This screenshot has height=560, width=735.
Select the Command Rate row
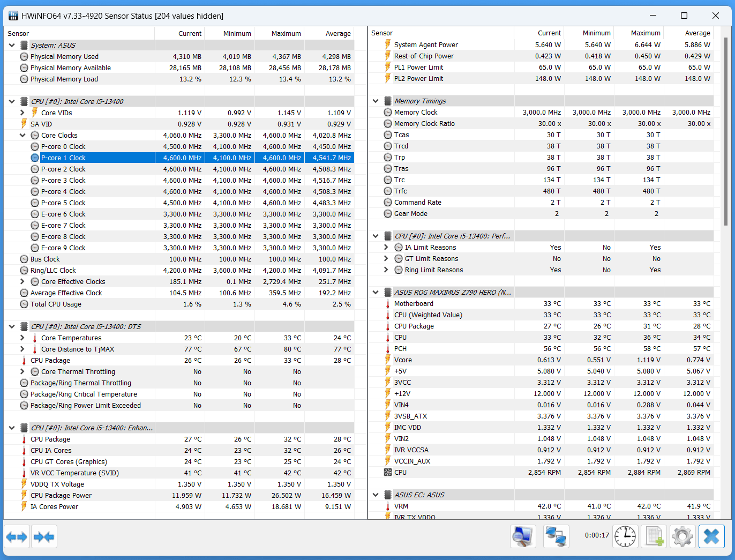[541, 202]
